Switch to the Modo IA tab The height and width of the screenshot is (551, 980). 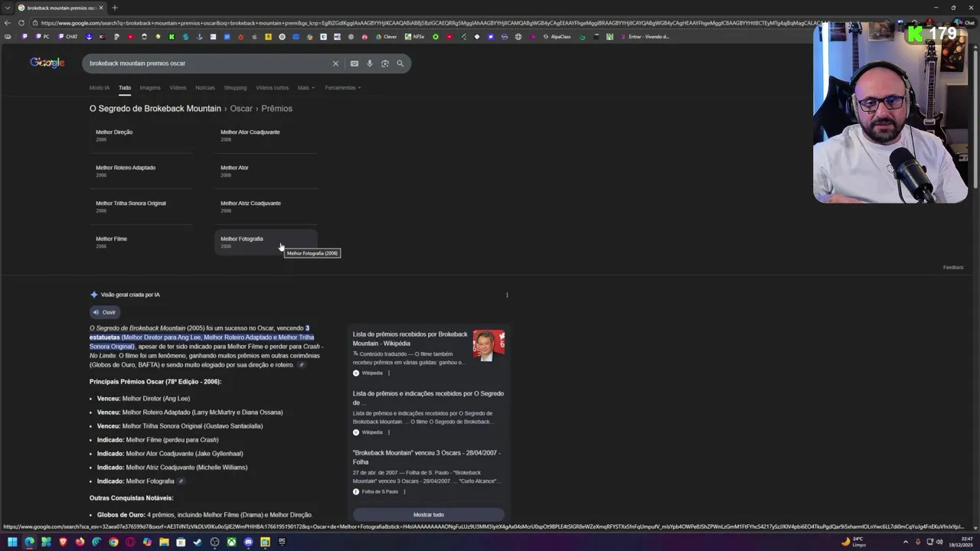(x=100, y=87)
